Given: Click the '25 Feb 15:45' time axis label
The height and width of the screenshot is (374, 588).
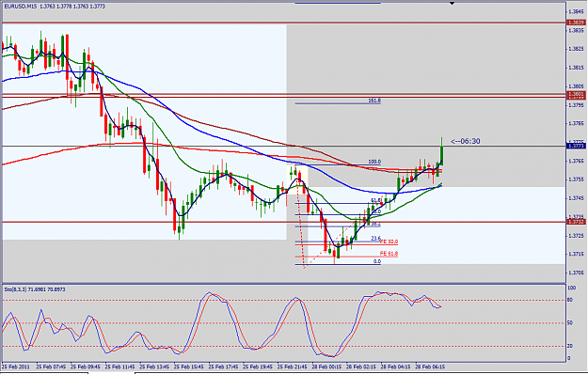Looking at the screenshot, I should pyautogui.click(x=189, y=366).
